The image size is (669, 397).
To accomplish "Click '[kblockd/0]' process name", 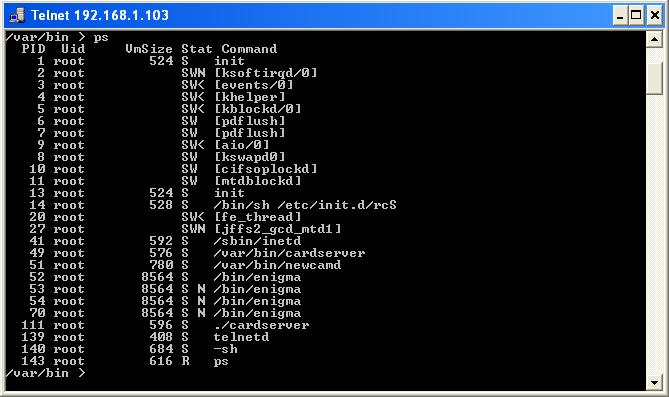I will (x=258, y=109).
